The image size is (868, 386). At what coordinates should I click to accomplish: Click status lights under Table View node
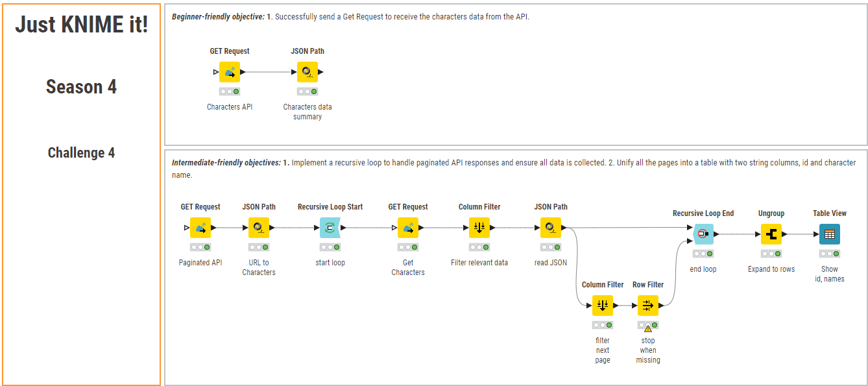click(x=830, y=254)
